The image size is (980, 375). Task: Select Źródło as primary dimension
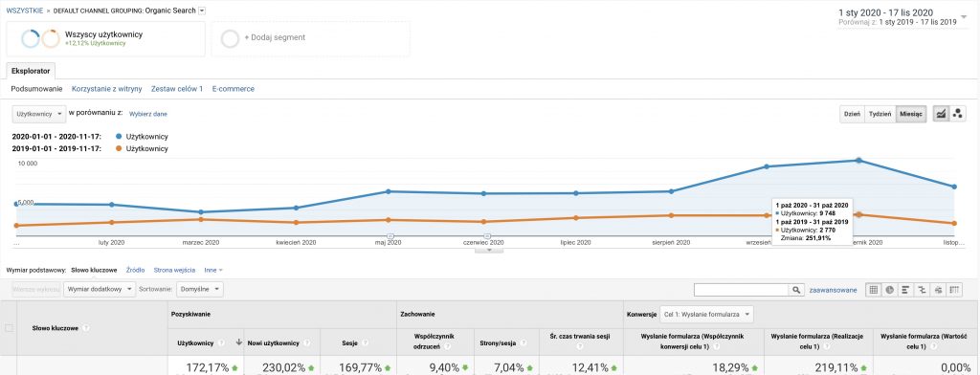coord(135,271)
